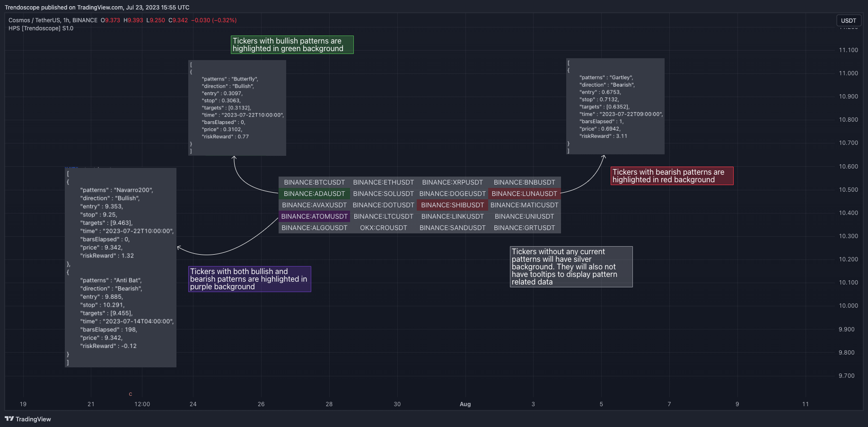The width and height of the screenshot is (868, 427).
Task: Click the 9.700 price scale label
Action: tap(846, 376)
